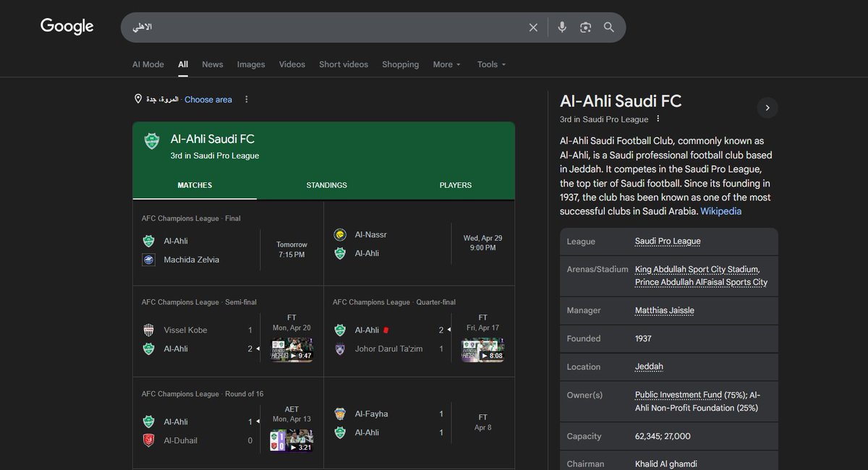Click Vissel Kobe team logo
Image resolution: width=868 pixels, height=470 pixels.
pos(148,330)
